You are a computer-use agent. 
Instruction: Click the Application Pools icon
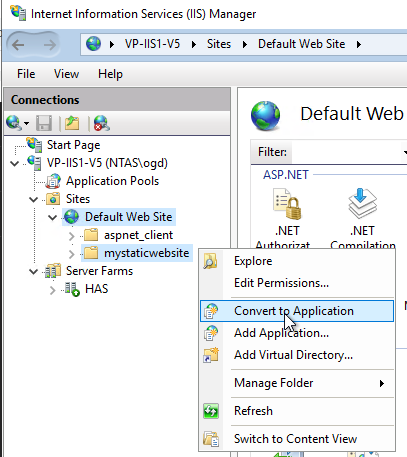pyautogui.click(x=53, y=181)
